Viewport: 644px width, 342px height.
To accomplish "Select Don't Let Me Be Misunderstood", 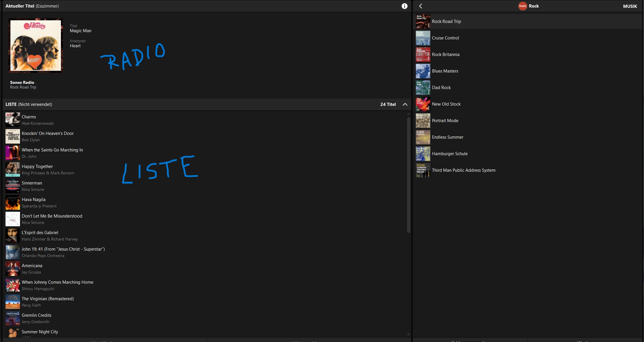I will (x=205, y=219).
